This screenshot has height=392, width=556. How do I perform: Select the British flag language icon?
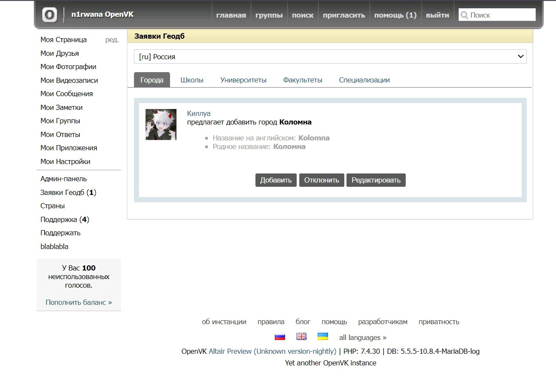tap(301, 337)
